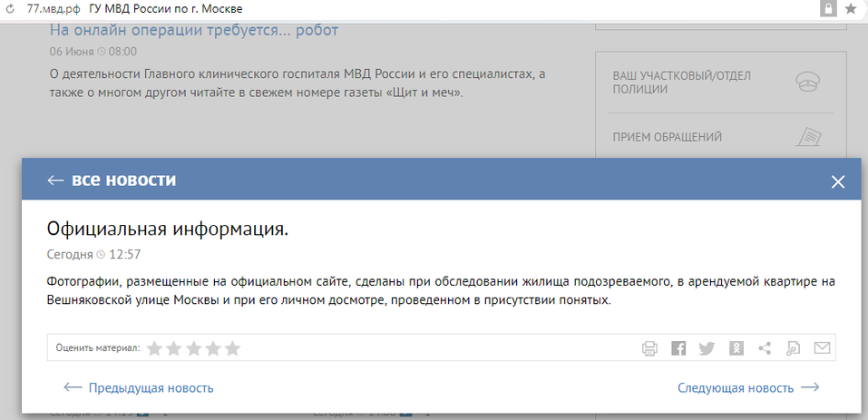
Task: Send article by email envelope icon
Action: pyautogui.click(x=822, y=348)
